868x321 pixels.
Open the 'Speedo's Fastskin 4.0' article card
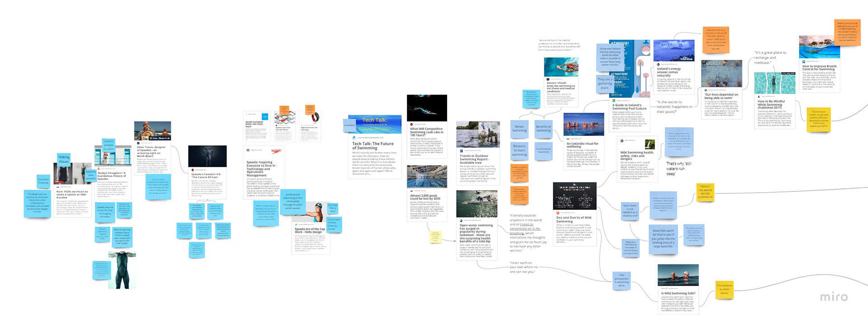208,172
